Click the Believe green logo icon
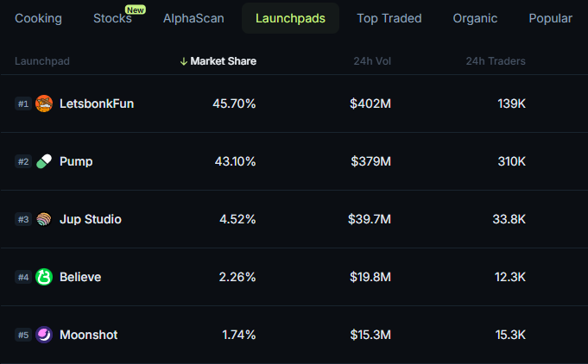588x364 pixels. click(x=44, y=277)
